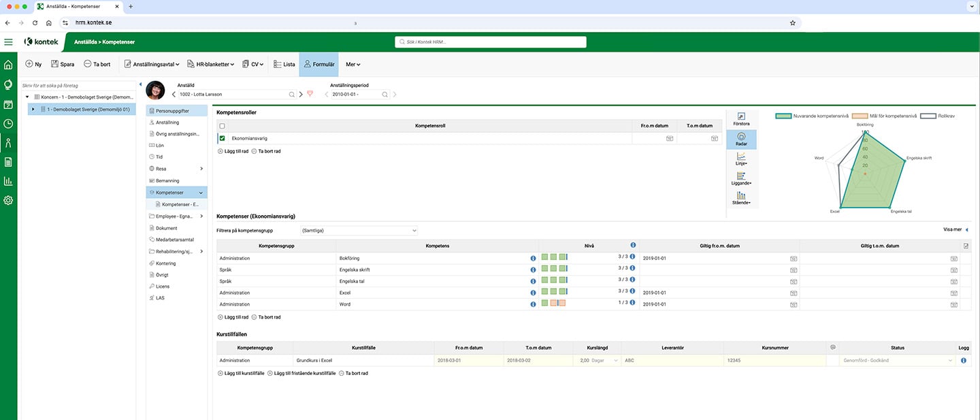Screen dimensions: 980x420
Task: Bookmark this page with the star icon
Action: click(793, 22)
